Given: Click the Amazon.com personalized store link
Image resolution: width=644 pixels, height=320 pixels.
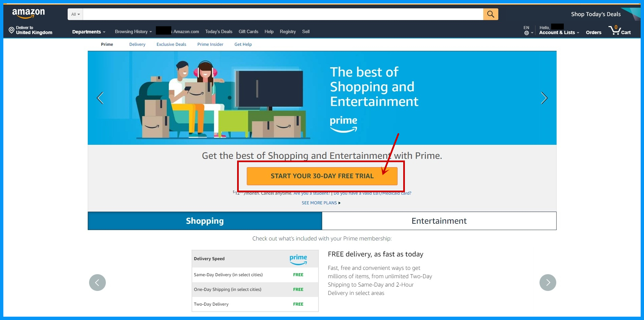Looking at the screenshot, I should pyautogui.click(x=177, y=31).
